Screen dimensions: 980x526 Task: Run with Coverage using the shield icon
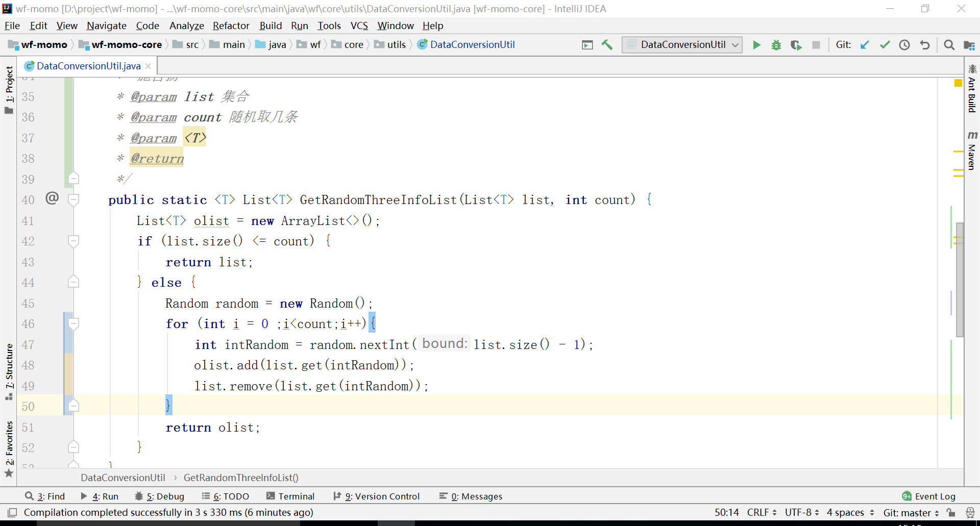pos(796,45)
